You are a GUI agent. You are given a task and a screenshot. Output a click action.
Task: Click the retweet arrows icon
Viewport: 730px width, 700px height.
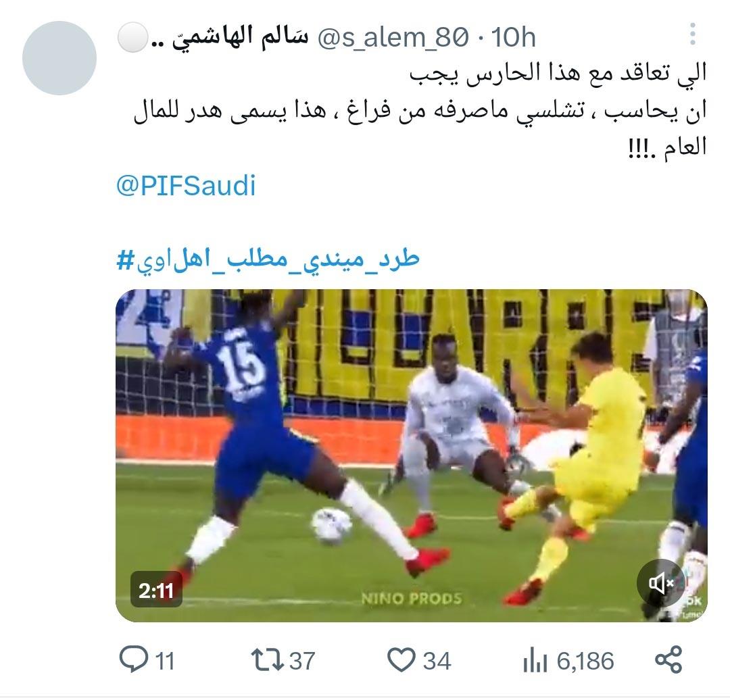(267, 660)
